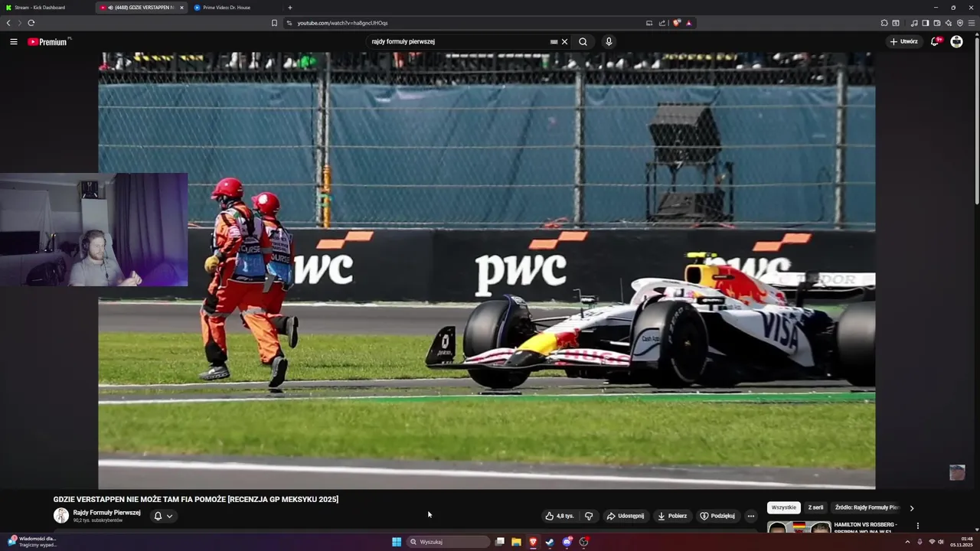This screenshot has height=551, width=980.
Task: Open more actions three-dot menu under video
Action: pyautogui.click(x=751, y=516)
